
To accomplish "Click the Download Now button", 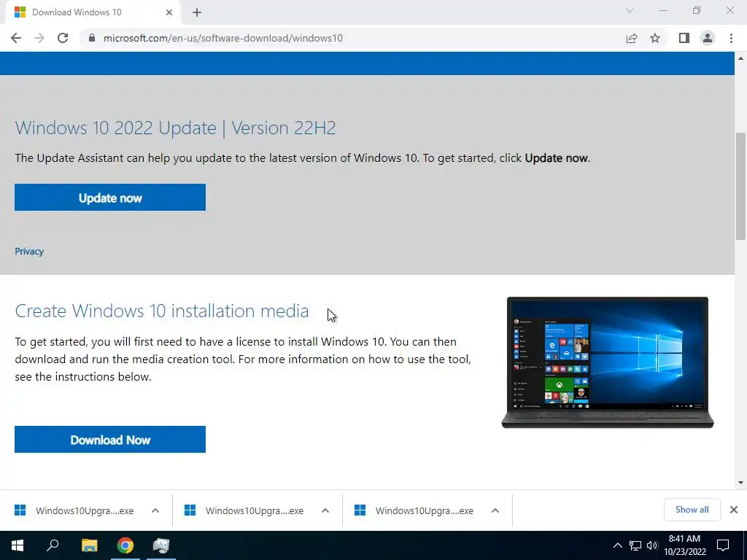I will [x=110, y=440].
